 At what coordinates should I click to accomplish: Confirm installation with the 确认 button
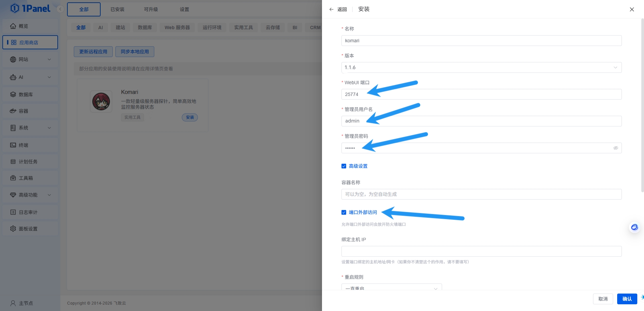click(x=627, y=299)
